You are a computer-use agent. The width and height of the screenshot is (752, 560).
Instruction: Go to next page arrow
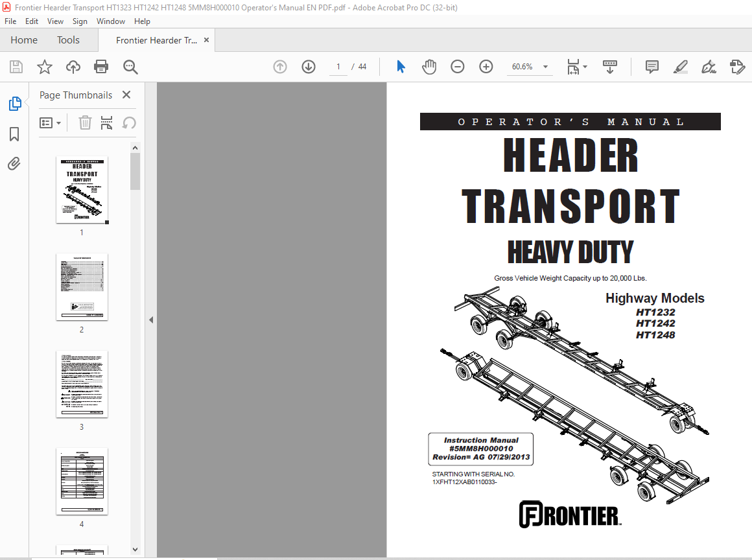point(309,67)
